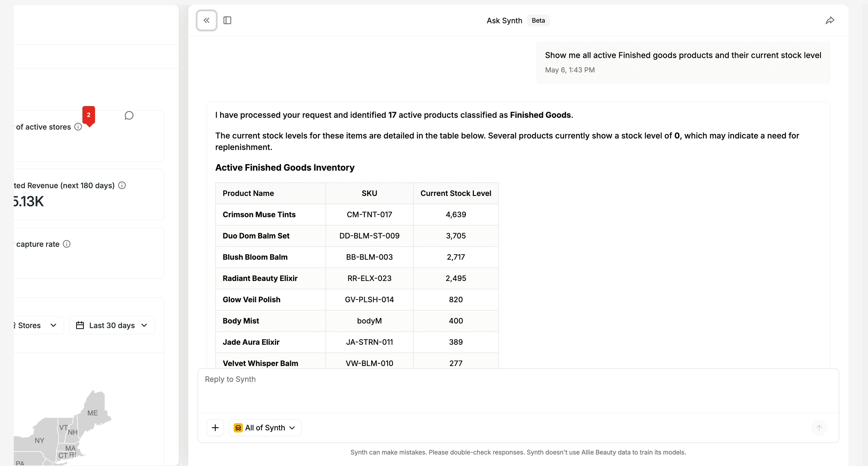Click the Reply to Synth input field
The image size is (868, 466).
pyautogui.click(x=518, y=391)
